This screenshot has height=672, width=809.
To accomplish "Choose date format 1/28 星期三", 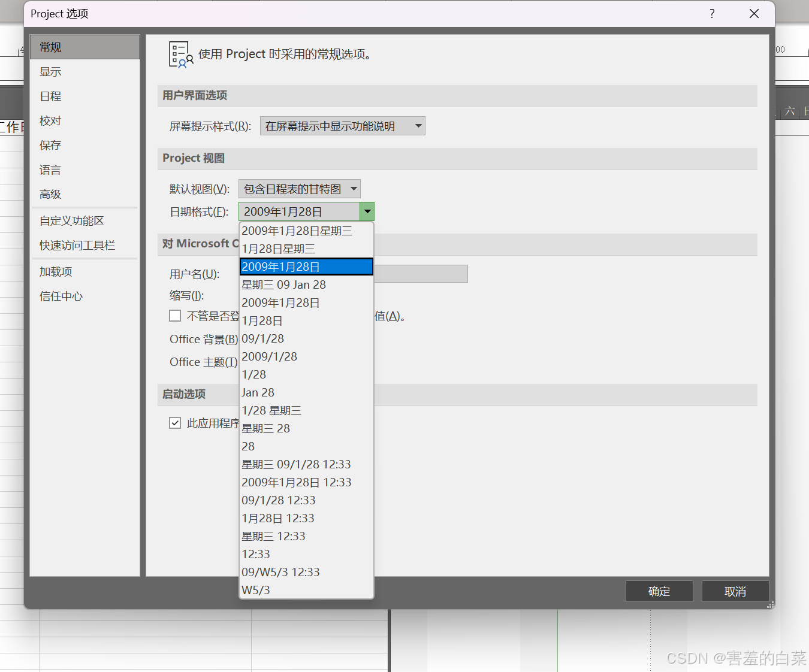I will click(x=306, y=410).
